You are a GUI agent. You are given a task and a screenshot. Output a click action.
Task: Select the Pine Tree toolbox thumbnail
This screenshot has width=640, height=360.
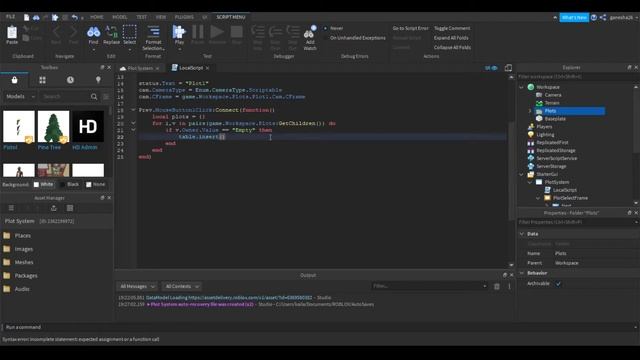point(53,127)
